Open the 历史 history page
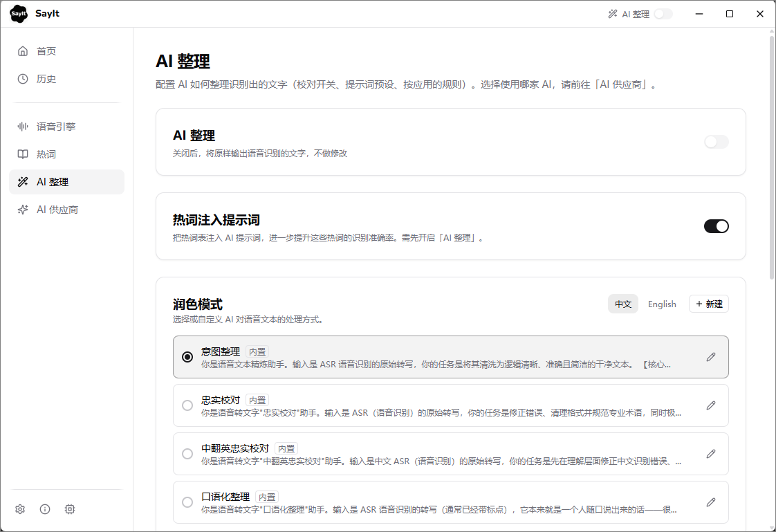Viewport: 776px width, 532px height. [67, 79]
